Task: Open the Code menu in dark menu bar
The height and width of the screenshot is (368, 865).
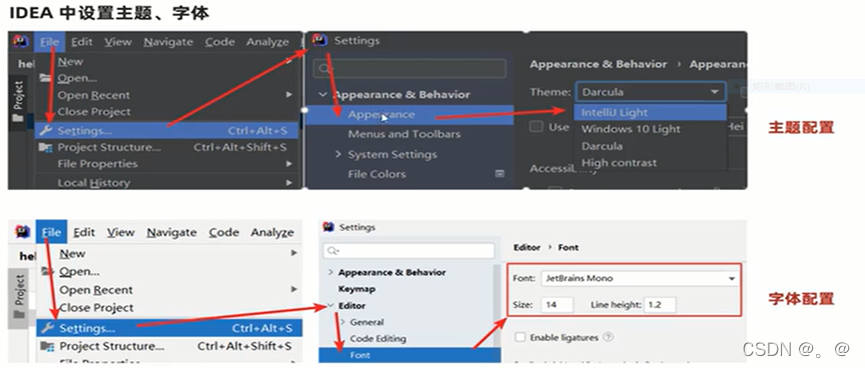Action: [x=220, y=42]
